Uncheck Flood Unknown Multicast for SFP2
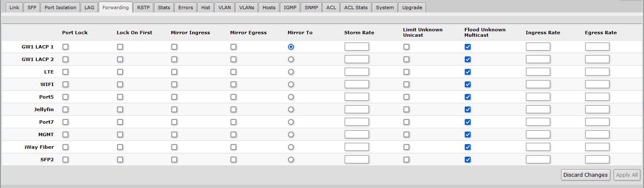The image size is (644, 188). pyautogui.click(x=468, y=160)
